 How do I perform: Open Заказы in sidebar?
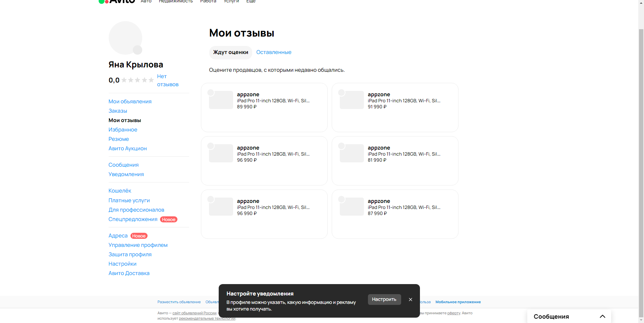[x=118, y=111]
